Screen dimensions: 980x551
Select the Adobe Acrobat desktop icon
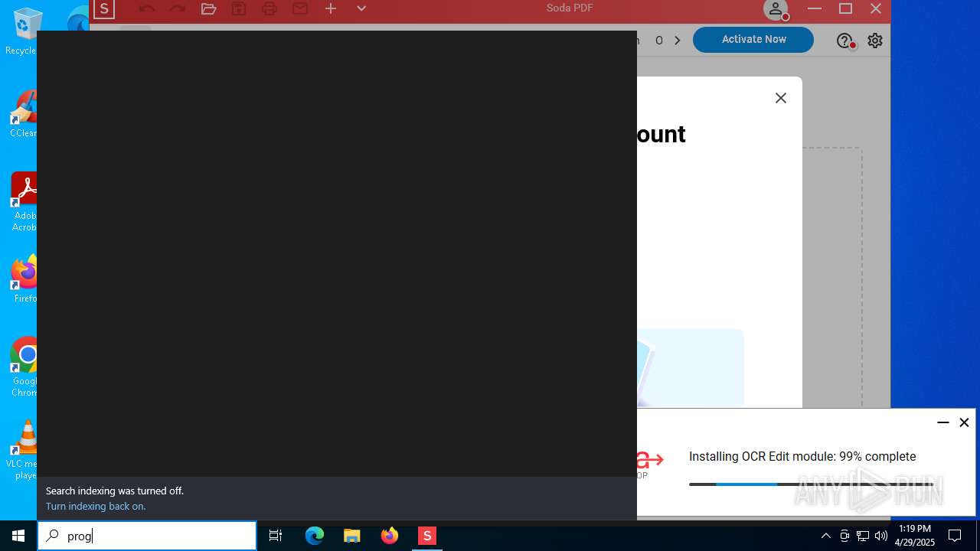(23, 202)
